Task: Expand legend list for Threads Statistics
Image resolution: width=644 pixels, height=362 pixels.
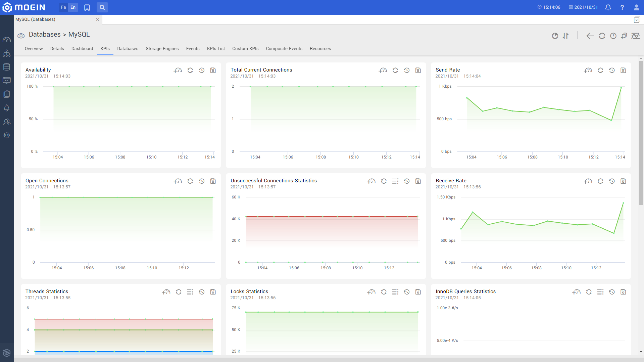Action: coord(190,292)
